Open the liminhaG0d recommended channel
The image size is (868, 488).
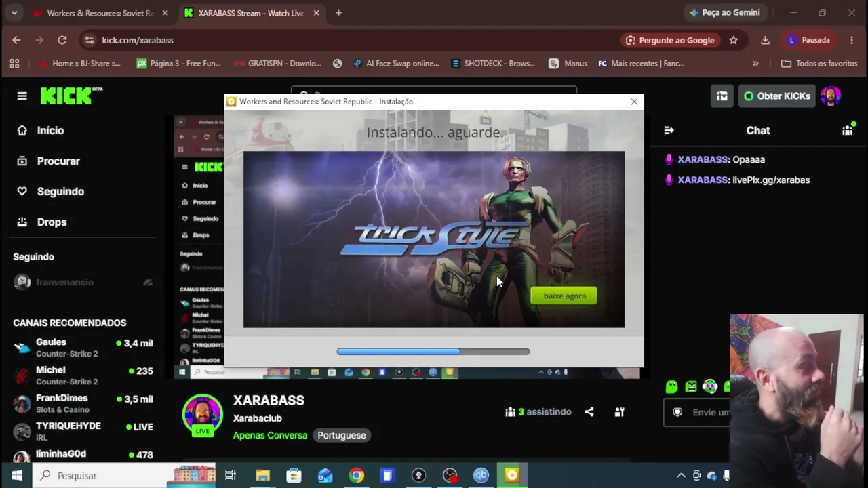tap(83, 455)
